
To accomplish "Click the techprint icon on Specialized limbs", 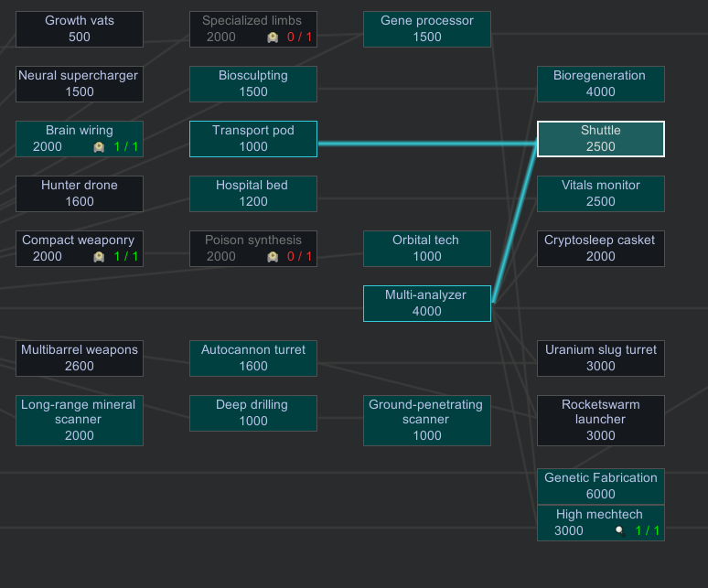I will pos(273,37).
